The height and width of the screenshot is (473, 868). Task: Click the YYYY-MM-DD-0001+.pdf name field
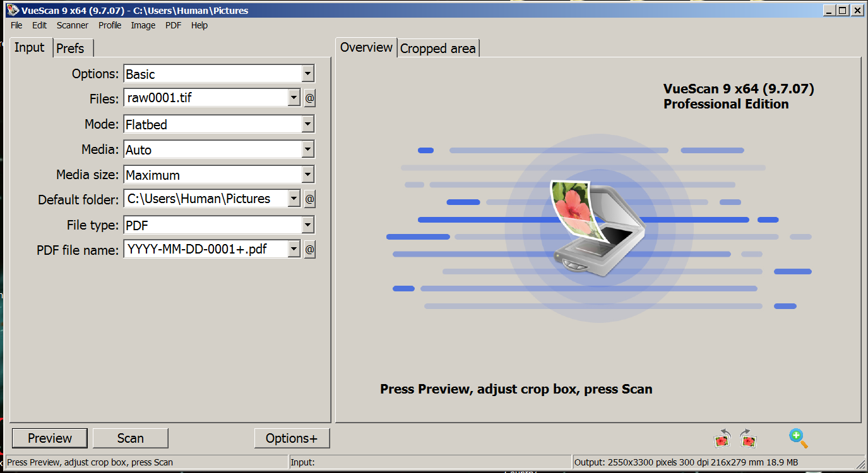click(x=206, y=250)
